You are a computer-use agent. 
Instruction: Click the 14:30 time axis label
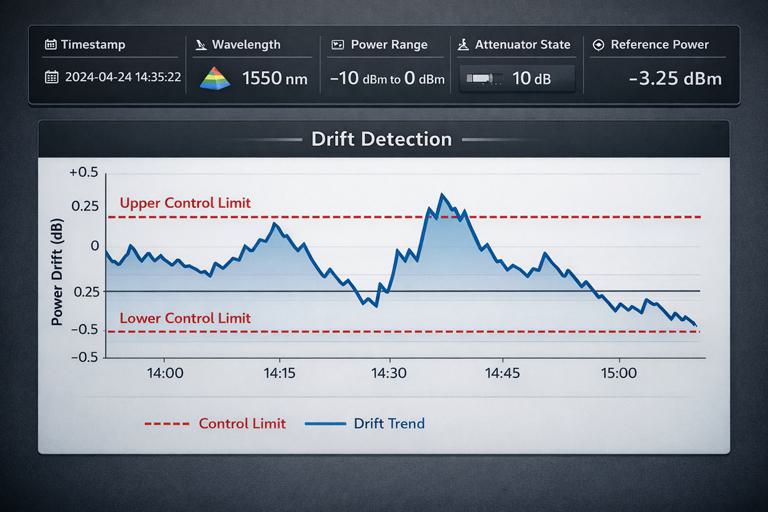(x=389, y=373)
